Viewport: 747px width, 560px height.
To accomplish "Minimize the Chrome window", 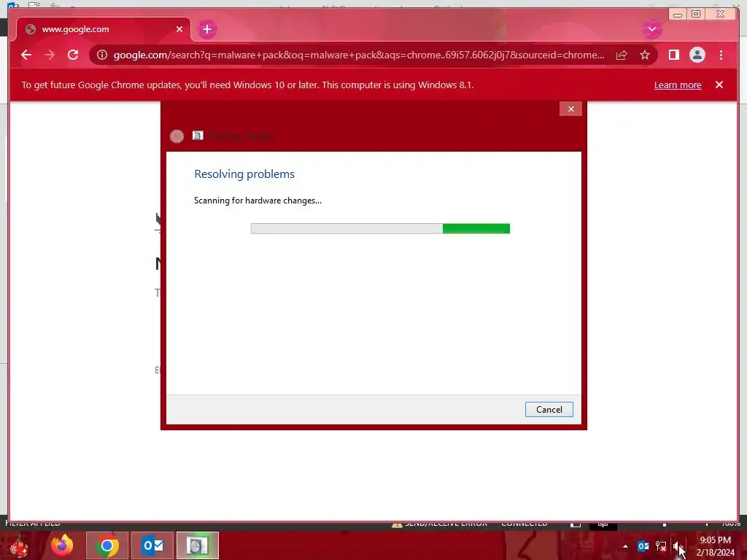I will (x=678, y=15).
